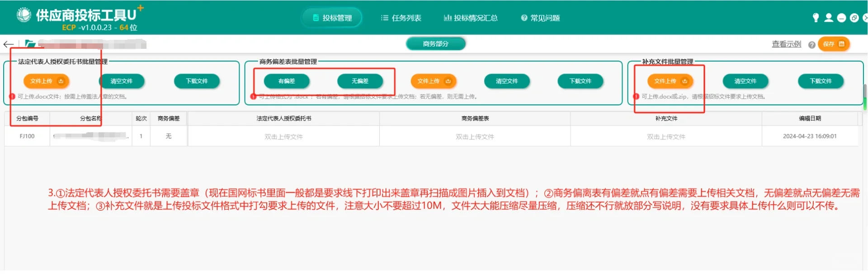Click the hint starting 可上传.docx或.zip
The width and height of the screenshot is (868, 274).
[x=703, y=97]
